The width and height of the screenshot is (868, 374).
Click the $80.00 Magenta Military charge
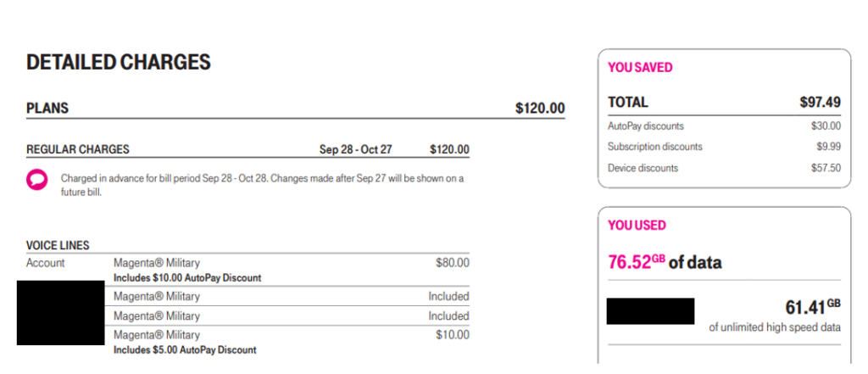tap(453, 263)
